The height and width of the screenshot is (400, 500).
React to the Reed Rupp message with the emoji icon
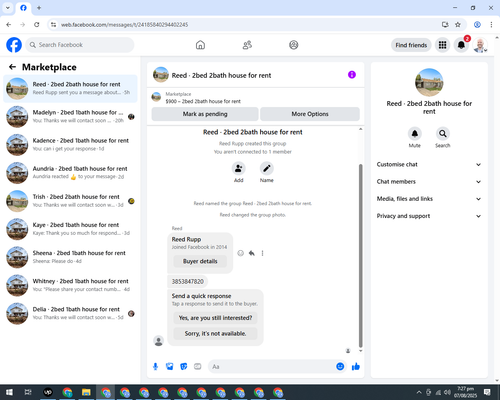240,253
